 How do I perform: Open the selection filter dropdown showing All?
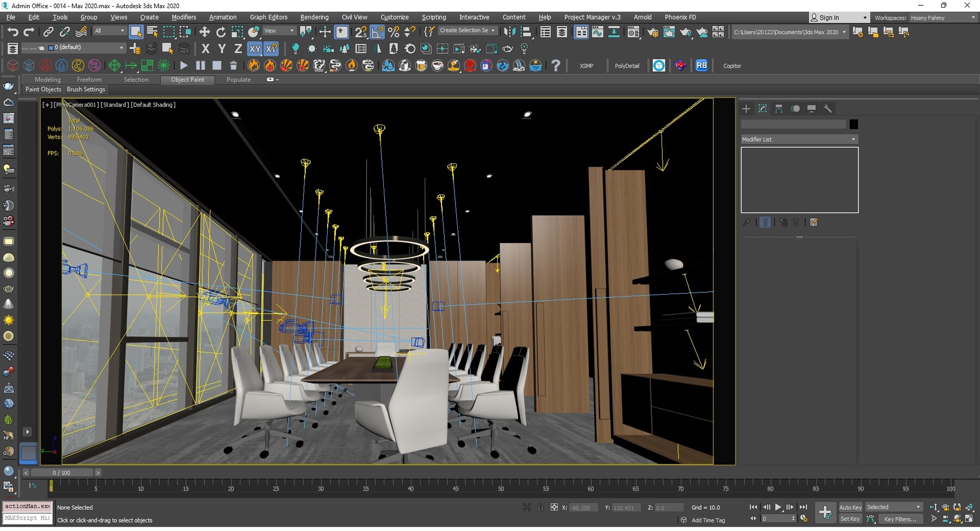pos(109,30)
